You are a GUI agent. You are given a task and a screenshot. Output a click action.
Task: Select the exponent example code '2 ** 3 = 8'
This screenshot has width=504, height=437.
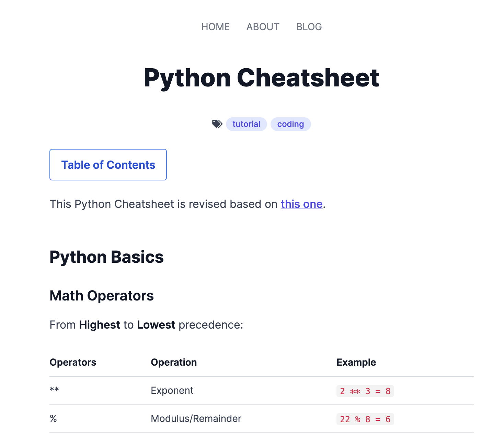365,391
